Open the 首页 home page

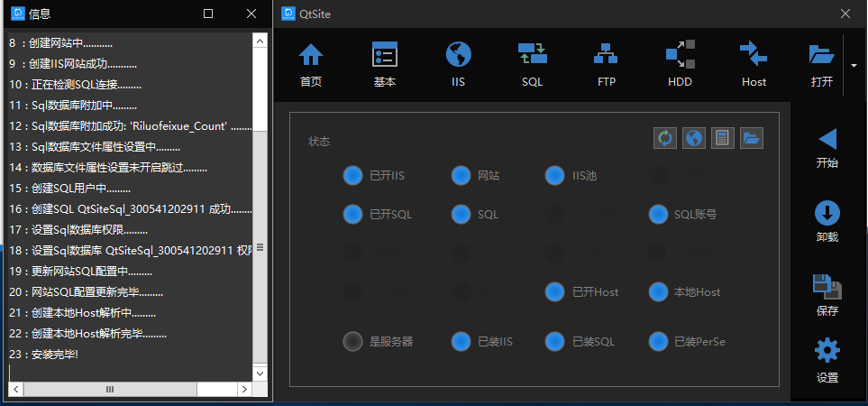click(x=311, y=65)
